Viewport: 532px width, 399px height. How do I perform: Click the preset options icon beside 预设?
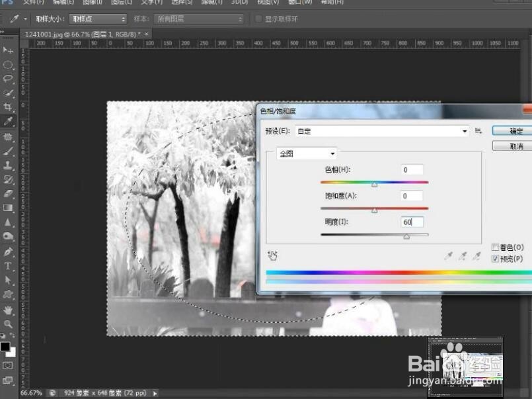point(478,131)
